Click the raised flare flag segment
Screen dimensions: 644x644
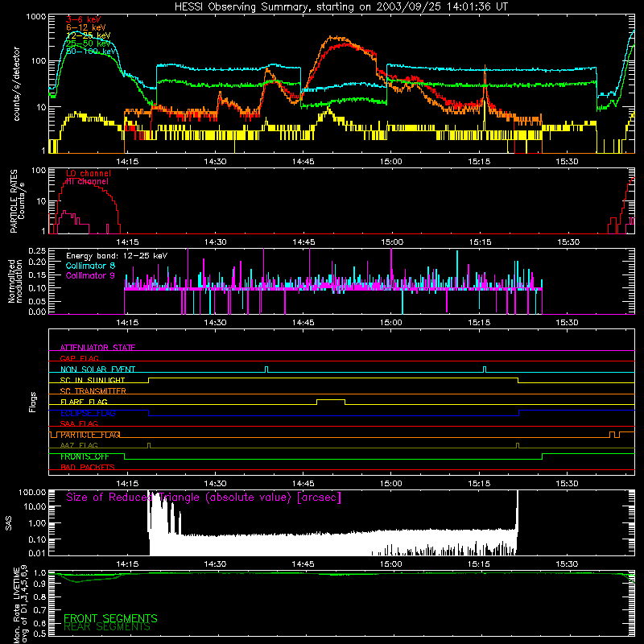(331, 399)
